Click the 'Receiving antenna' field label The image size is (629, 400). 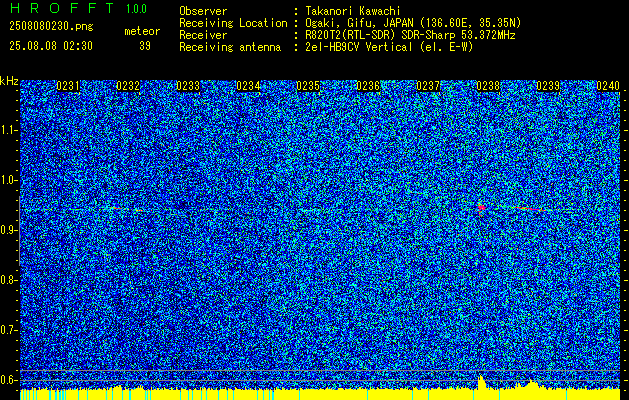pos(230,47)
